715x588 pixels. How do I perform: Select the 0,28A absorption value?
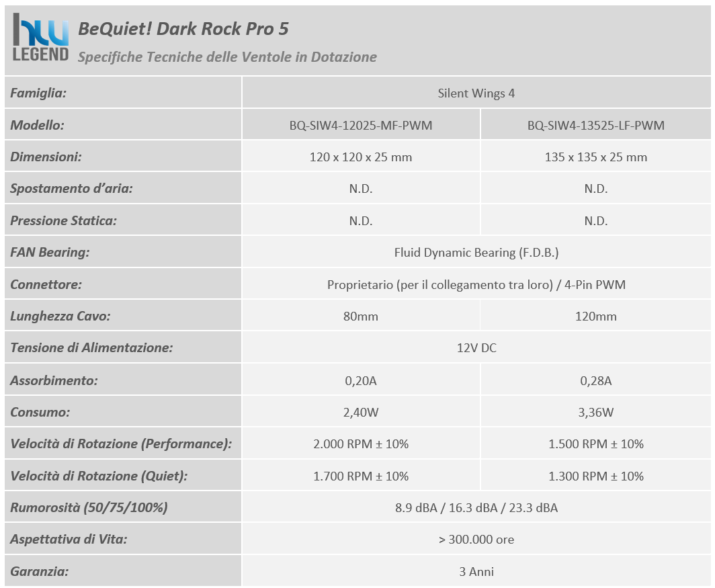[x=595, y=380]
